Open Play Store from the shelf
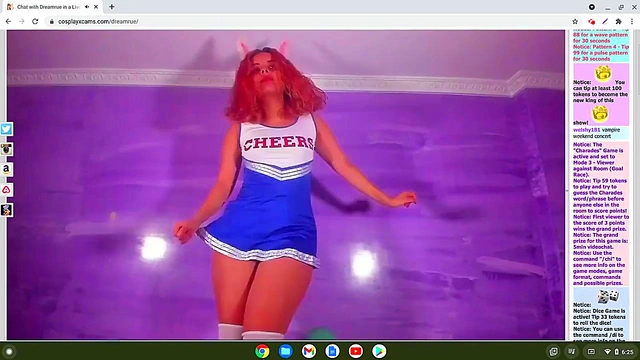Image resolution: width=640 pixels, height=360 pixels. [379, 351]
